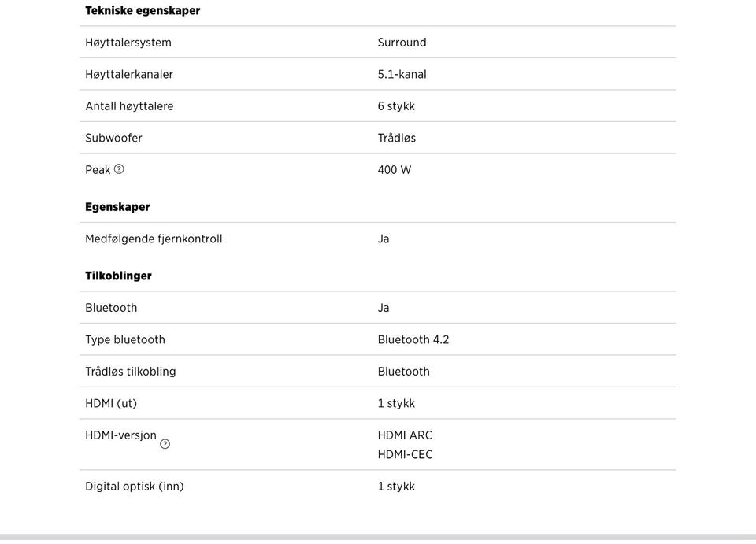Select the Egenskaper section heading

tap(117, 207)
